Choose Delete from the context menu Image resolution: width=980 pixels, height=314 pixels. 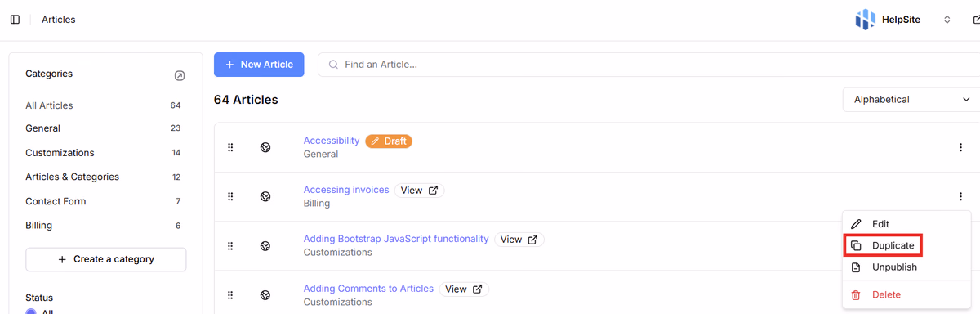click(906, 294)
